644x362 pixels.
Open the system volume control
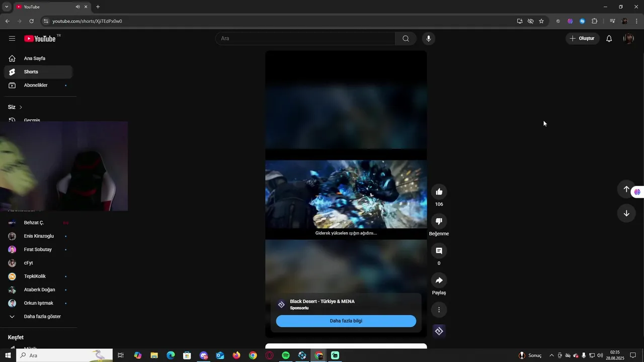click(x=600, y=355)
